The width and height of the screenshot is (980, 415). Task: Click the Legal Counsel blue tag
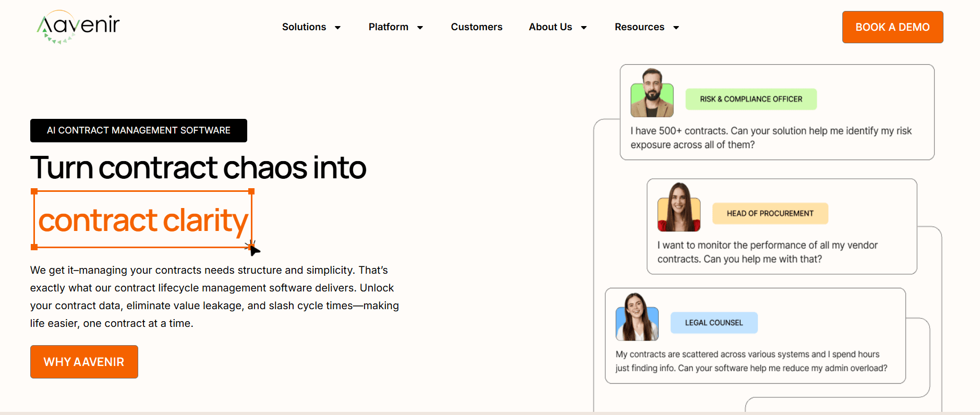coord(713,323)
